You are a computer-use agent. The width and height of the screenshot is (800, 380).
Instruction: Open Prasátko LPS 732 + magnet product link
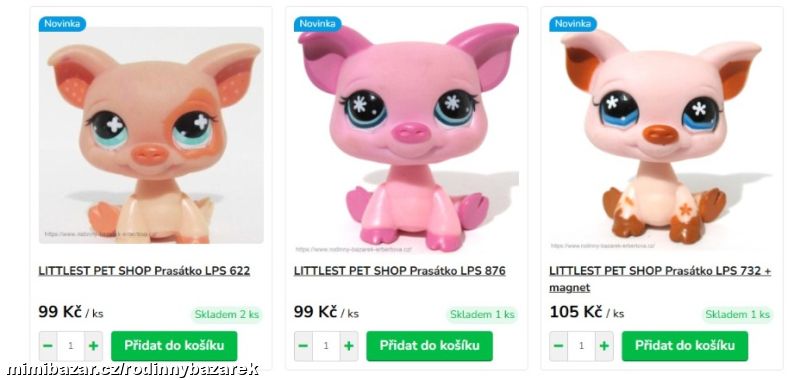click(x=660, y=279)
